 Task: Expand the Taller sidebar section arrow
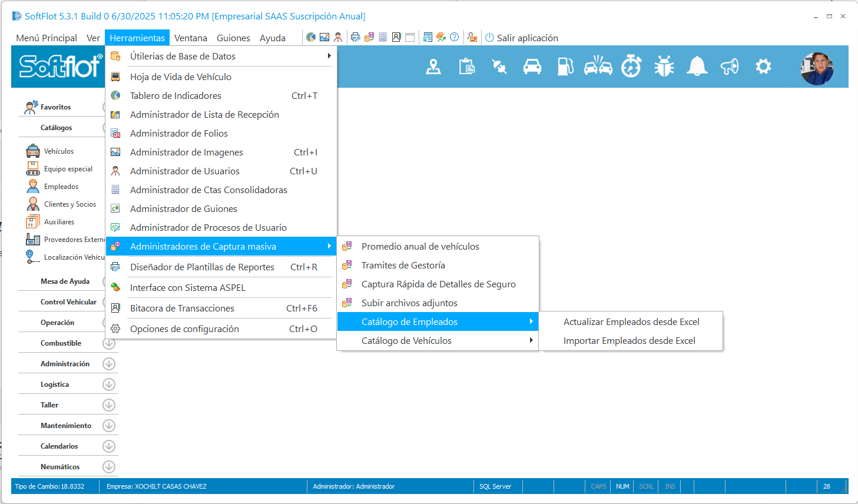point(109,405)
